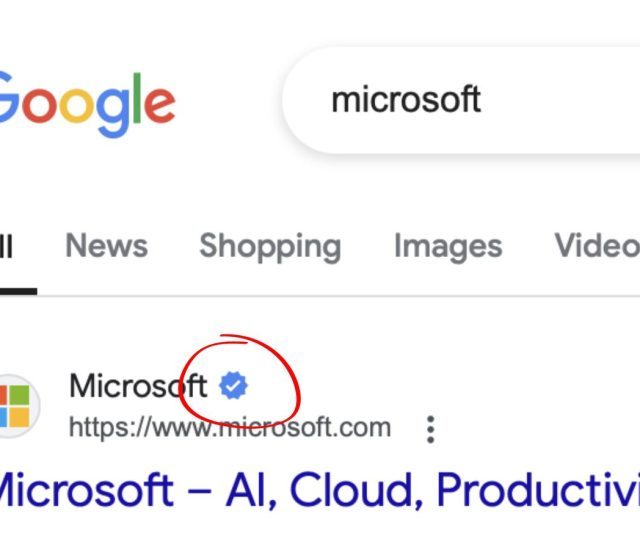The width and height of the screenshot is (640, 533).
Task: Select the All results tab
Action: (x=7, y=247)
